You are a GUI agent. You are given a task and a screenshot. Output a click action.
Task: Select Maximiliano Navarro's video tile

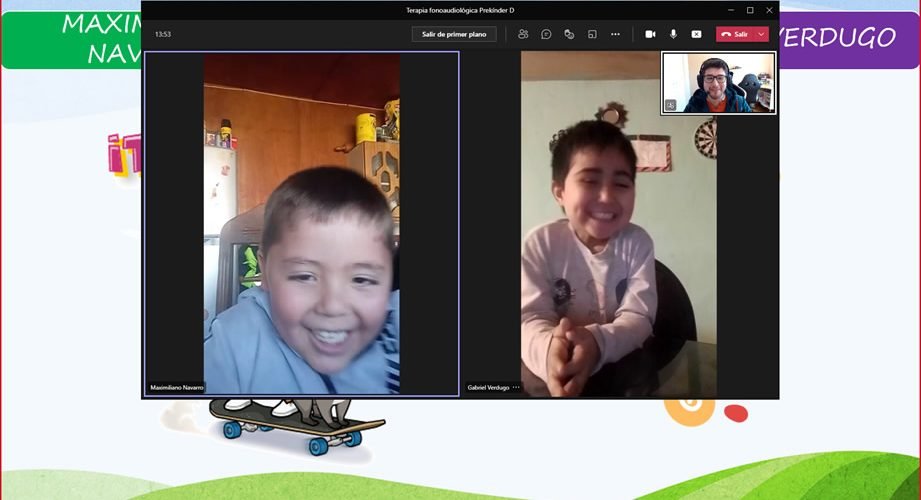tap(301, 223)
